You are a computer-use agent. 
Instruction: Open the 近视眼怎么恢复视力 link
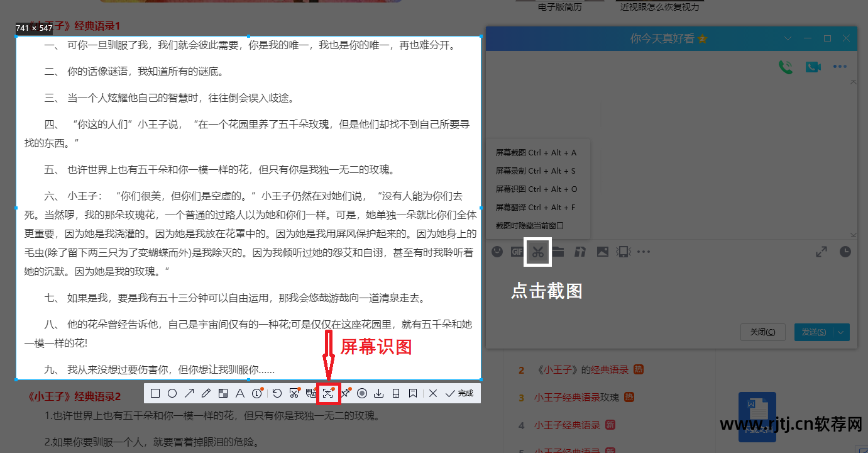coord(659,7)
